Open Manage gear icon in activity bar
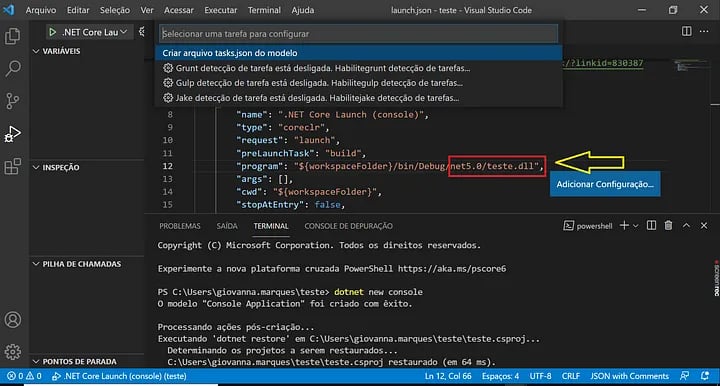 pyautogui.click(x=12, y=352)
